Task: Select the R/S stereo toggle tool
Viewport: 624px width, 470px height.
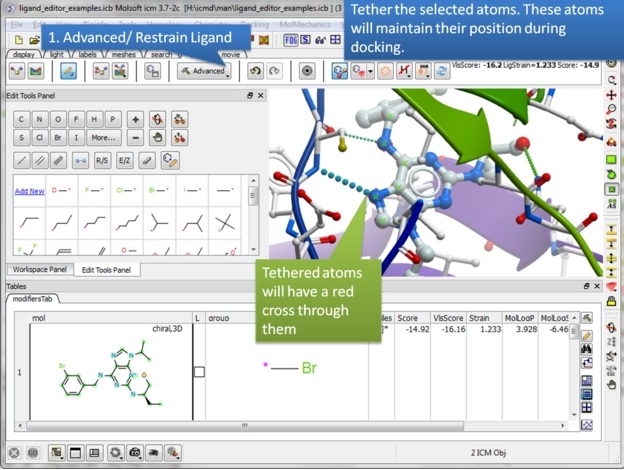Action: [103, 160]
